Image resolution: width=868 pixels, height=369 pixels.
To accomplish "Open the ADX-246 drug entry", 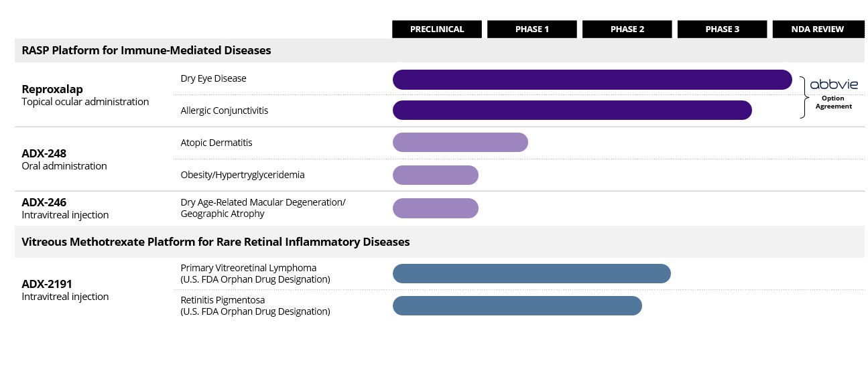I will (44, 202).
